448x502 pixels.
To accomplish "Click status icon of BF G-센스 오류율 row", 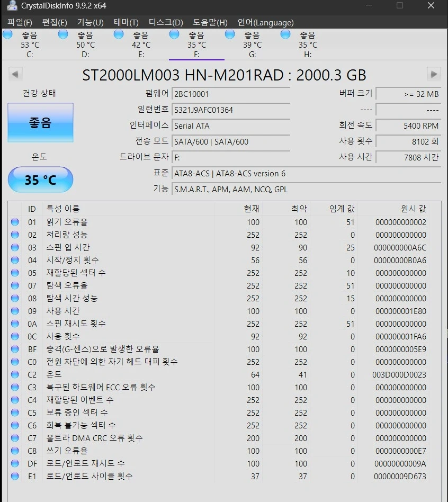I will pyautogui.click(x=15, y=349).
